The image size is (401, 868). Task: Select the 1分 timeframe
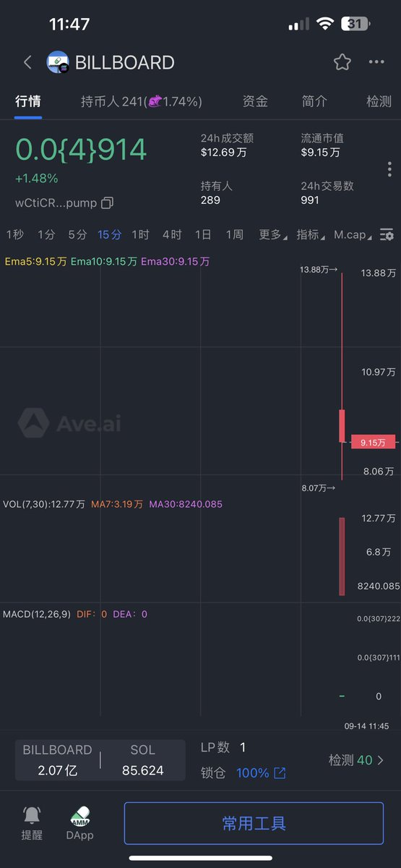46,234
